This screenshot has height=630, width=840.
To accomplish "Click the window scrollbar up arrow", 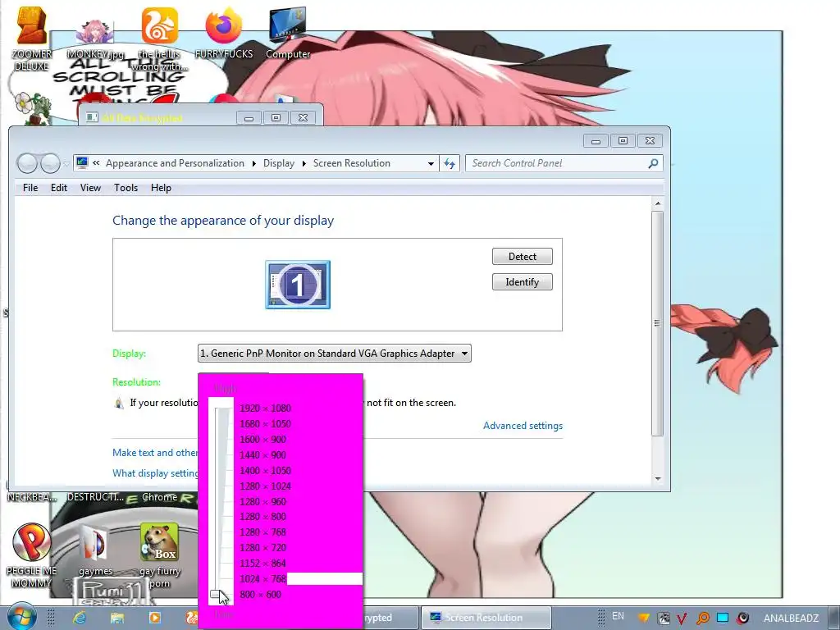I will 658,203.
